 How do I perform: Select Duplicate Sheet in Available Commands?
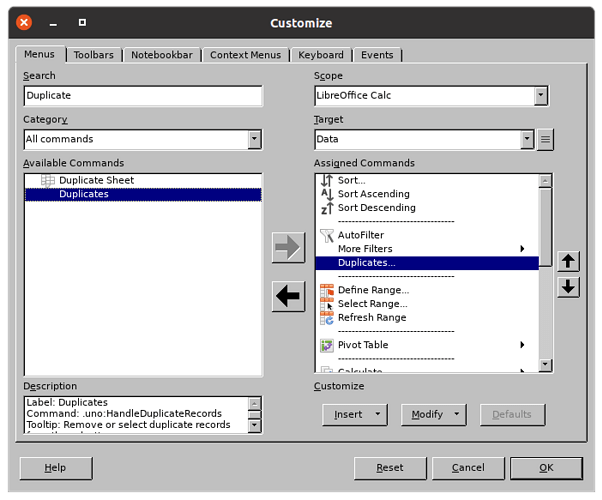[x=96, y=180]
